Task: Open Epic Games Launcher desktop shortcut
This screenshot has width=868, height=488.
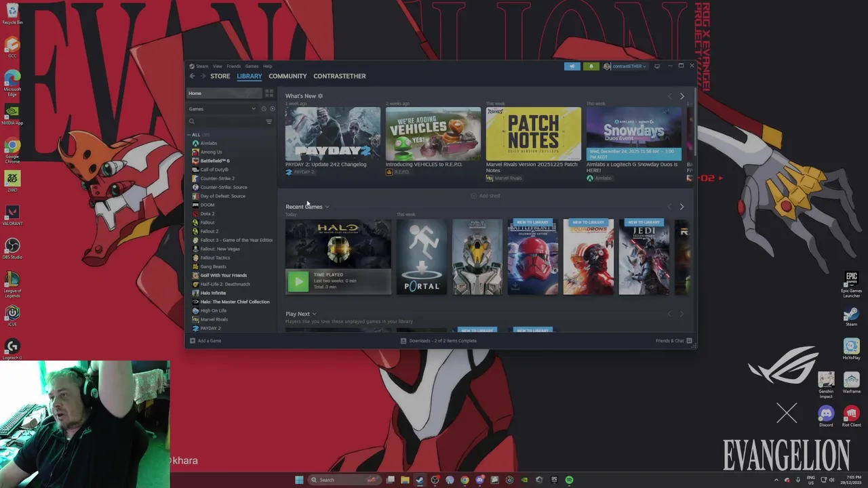Action: pyautogui.click(x=851, y=284)
